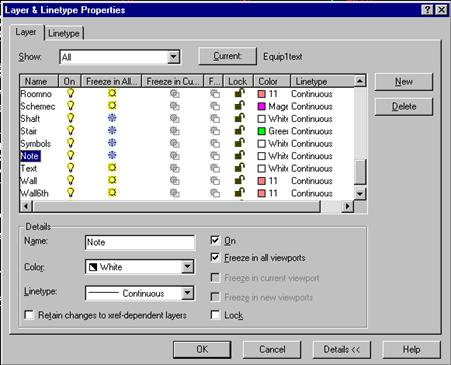Click Freeze in New viewports icon for Wall6th

click(215, 193)
